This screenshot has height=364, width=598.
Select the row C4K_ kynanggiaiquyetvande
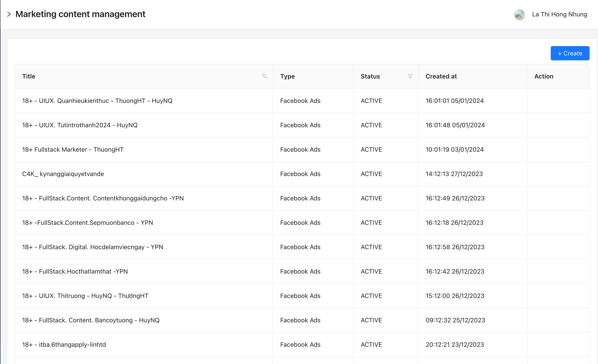point(63,174)
